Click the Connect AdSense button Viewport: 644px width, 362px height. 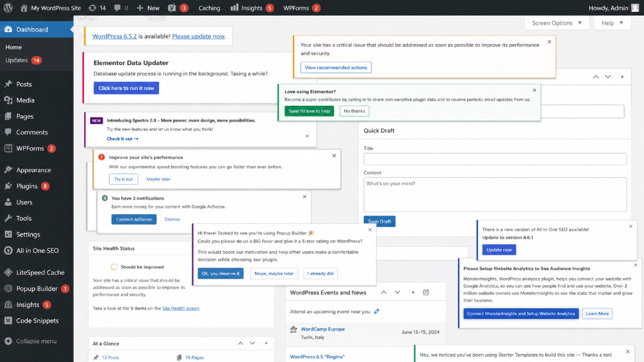pos(134,219)
